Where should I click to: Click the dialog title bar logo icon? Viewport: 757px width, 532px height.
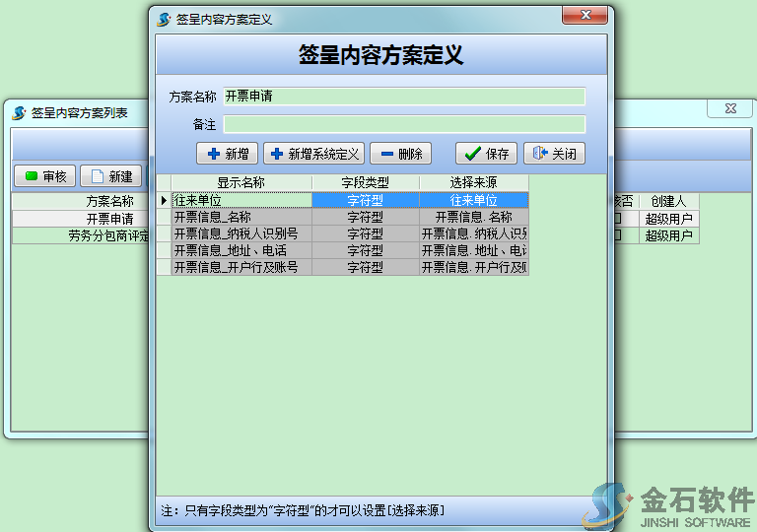tap(164, 19)
